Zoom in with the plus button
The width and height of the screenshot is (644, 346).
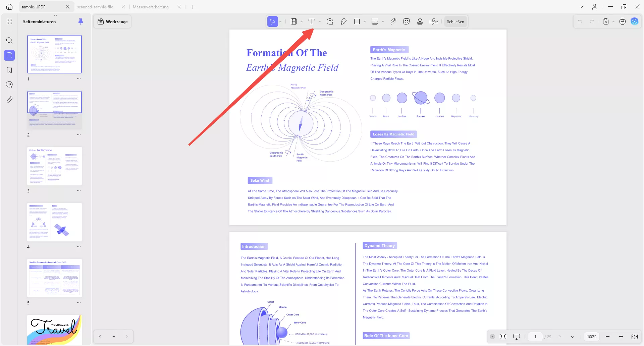(x=621, y=337)
